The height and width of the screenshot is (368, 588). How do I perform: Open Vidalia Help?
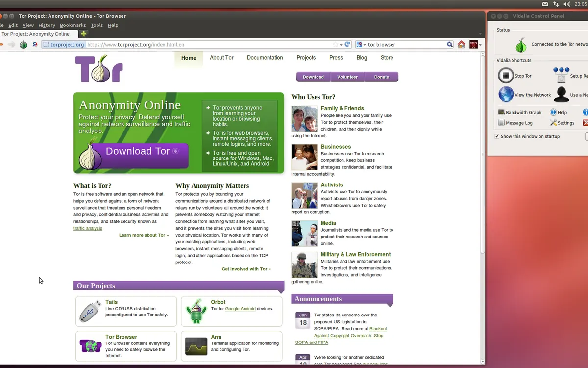(558, 112)
